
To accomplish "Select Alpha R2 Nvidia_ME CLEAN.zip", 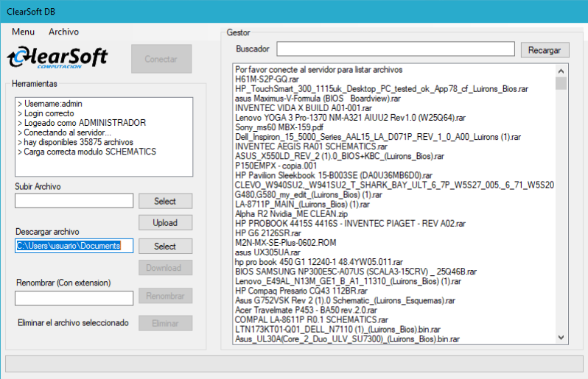I will pos(291,214).
